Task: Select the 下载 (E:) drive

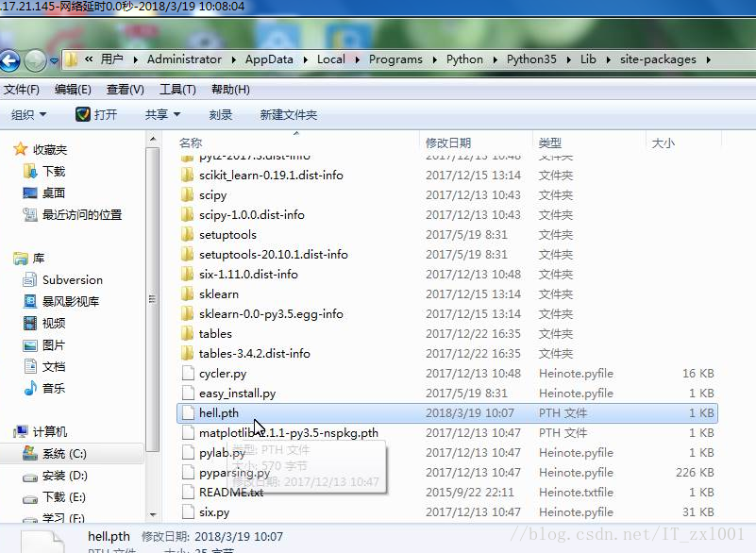Action: pyautogui.click(x=55, y=497)
